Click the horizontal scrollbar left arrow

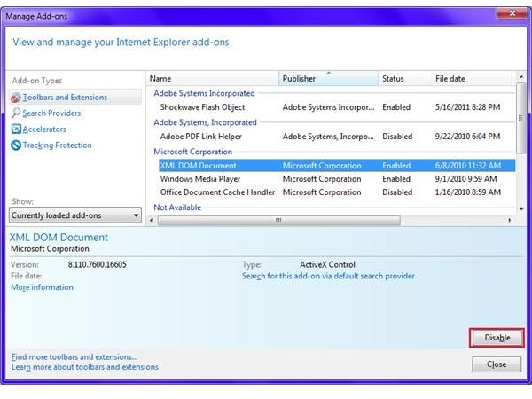[152, 221]
